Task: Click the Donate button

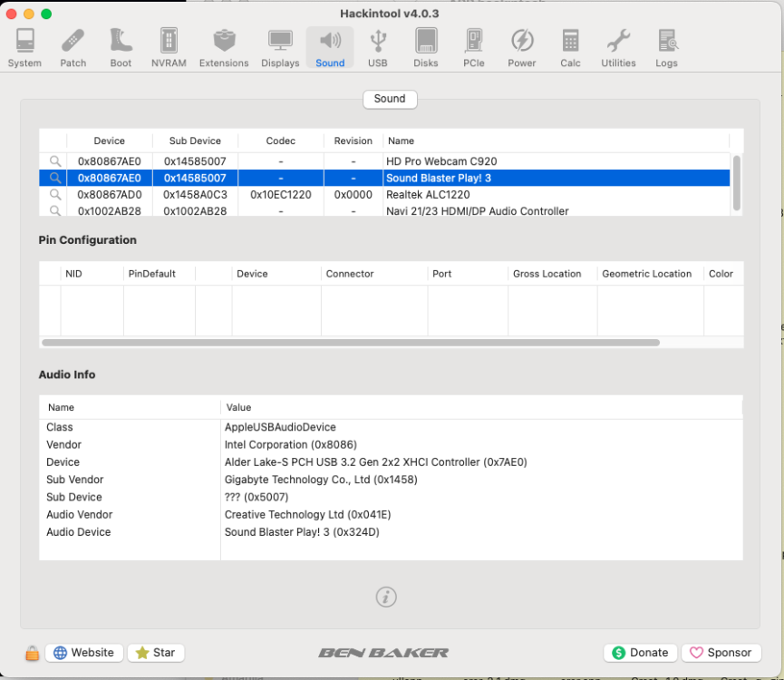Action: point(641,653)
